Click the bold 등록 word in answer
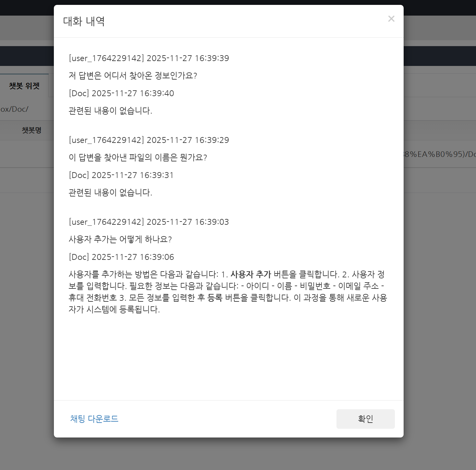Screen dimensions: 476x470 tap(215, 298)
